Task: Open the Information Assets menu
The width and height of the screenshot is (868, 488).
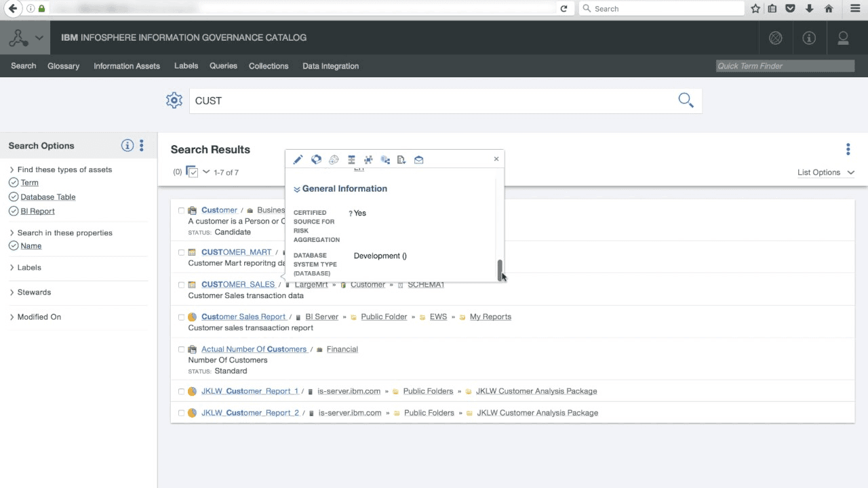Action: pos(127,66)
